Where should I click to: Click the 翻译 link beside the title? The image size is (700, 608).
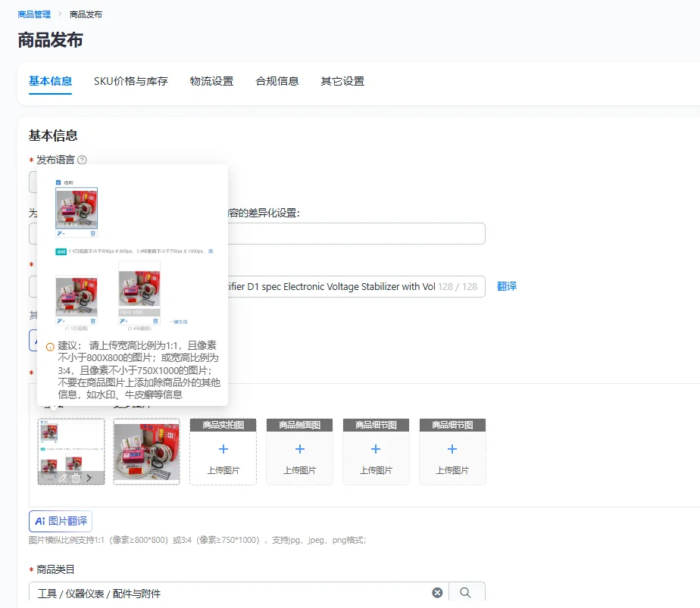click(x=507, y=286)
